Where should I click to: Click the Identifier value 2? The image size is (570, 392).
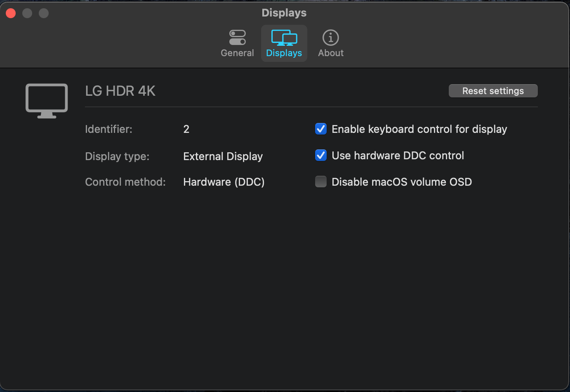point(186,129)
